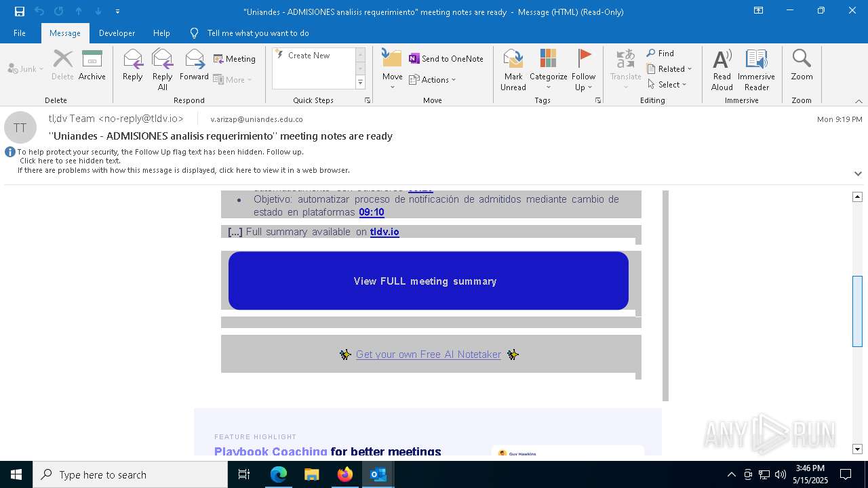Expand the Quick Steps gallery
The width and height of the screenshot is (868, 488).
[360, 83]
